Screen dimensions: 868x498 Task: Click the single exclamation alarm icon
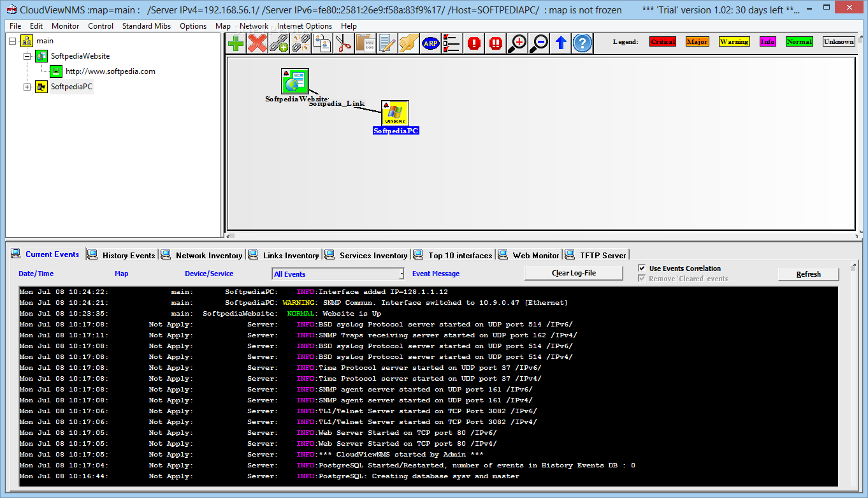474,43
